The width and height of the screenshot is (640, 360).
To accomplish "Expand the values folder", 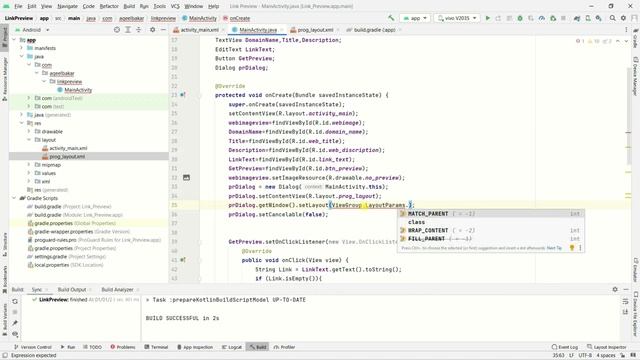I will (29, 173).
